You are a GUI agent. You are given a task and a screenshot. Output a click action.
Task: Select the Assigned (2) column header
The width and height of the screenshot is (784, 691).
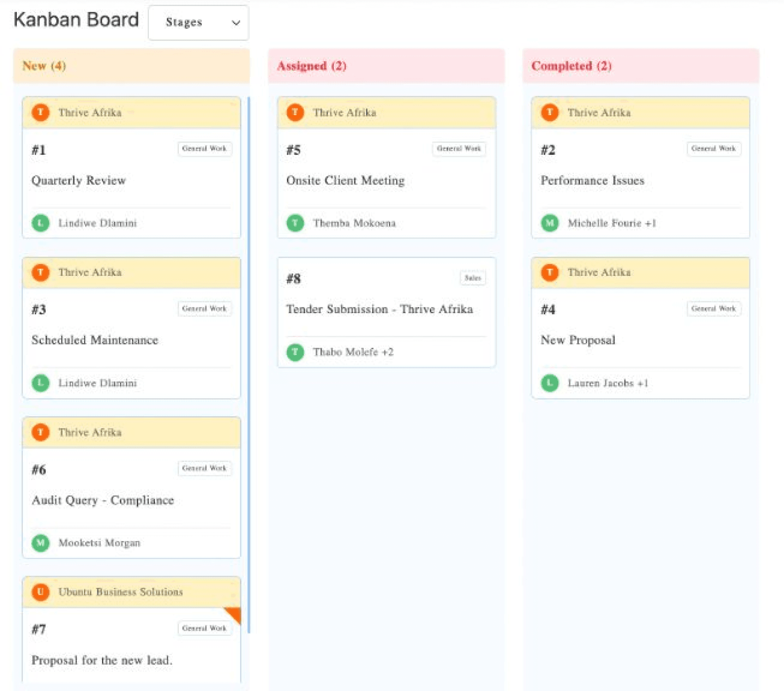[x=311, y=66]
